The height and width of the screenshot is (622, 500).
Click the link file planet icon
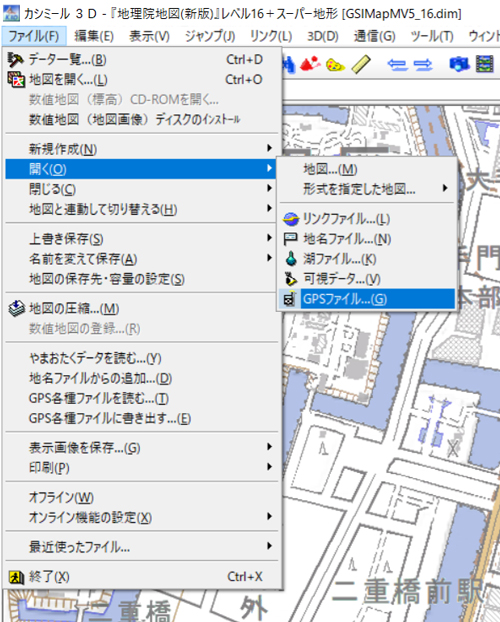pyautogui.click(x=291, y=219)
